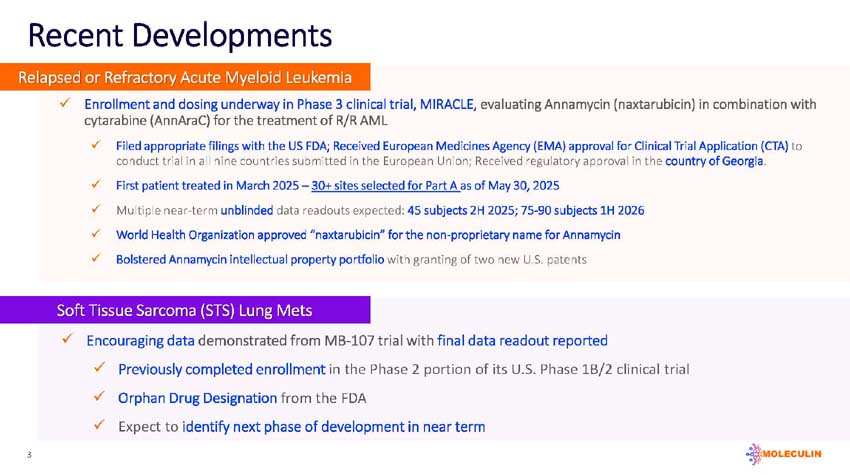The image size is (850, 475).
Task: Click the word "unblinded"
Action: click(247, 210)
